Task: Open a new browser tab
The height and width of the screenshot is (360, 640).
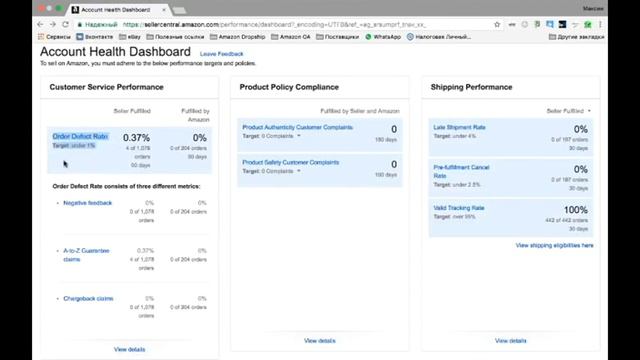Action: click(x=179, y=10)
